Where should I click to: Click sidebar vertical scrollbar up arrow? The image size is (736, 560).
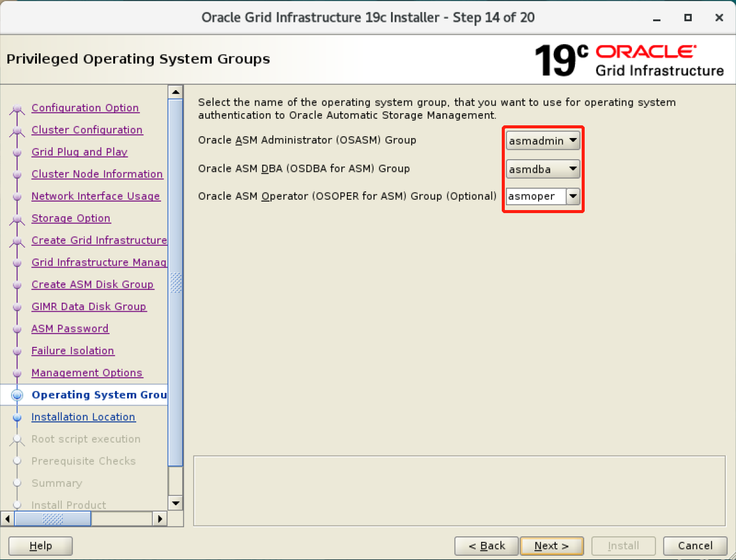176,92
